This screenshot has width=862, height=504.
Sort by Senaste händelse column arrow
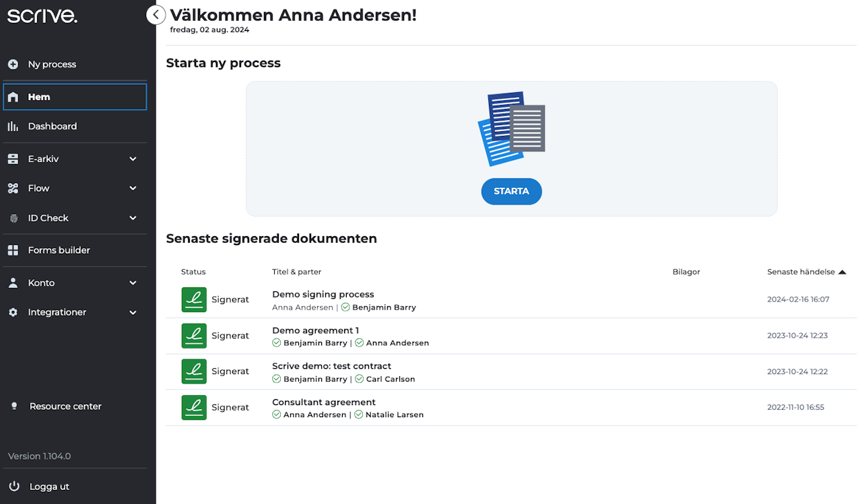coord(842,272)
